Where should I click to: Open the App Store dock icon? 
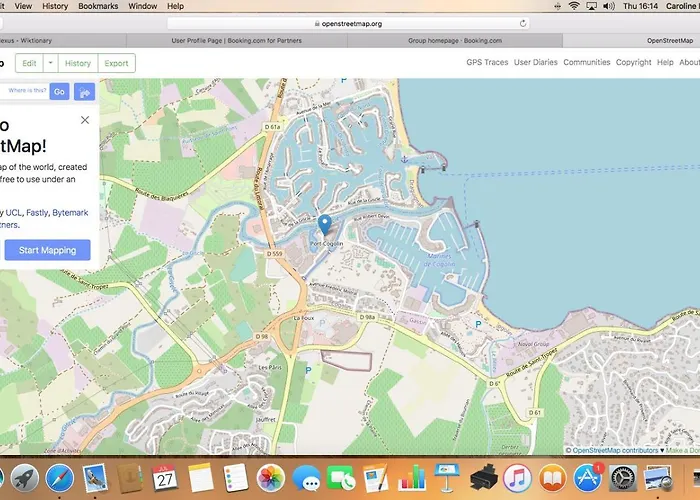coord(587,479)
